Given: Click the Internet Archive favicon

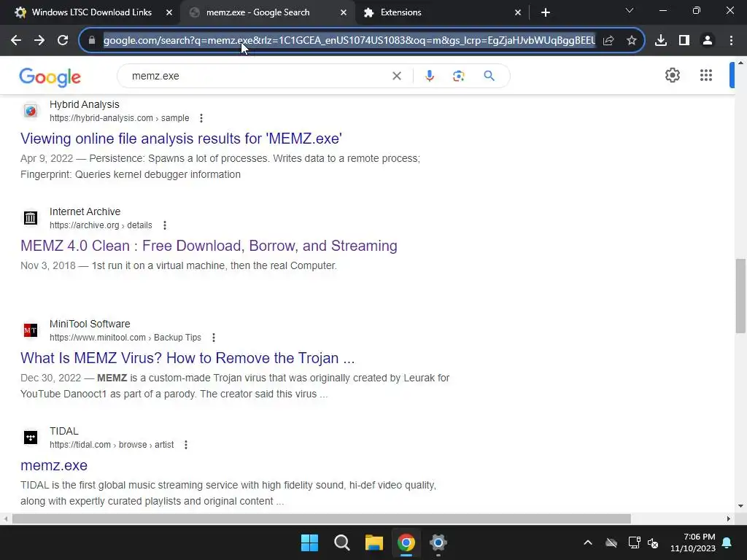Looking at the screenshot, I should (31, 218).
